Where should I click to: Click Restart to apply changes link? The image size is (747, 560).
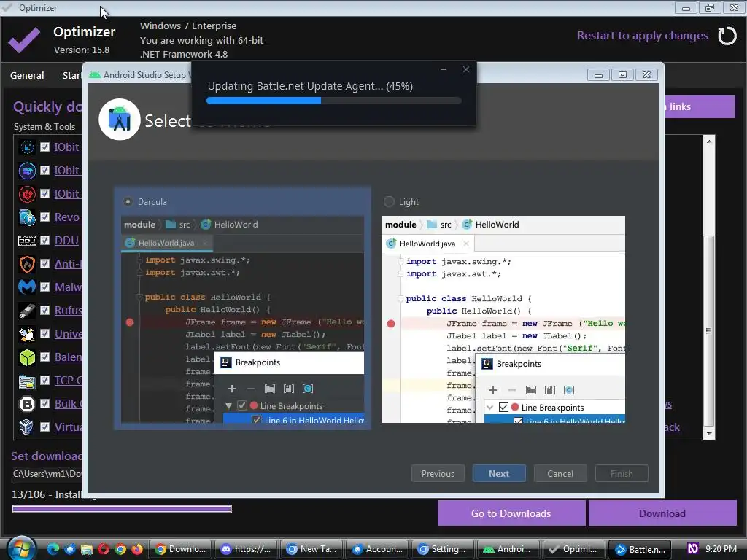[642, 36]
